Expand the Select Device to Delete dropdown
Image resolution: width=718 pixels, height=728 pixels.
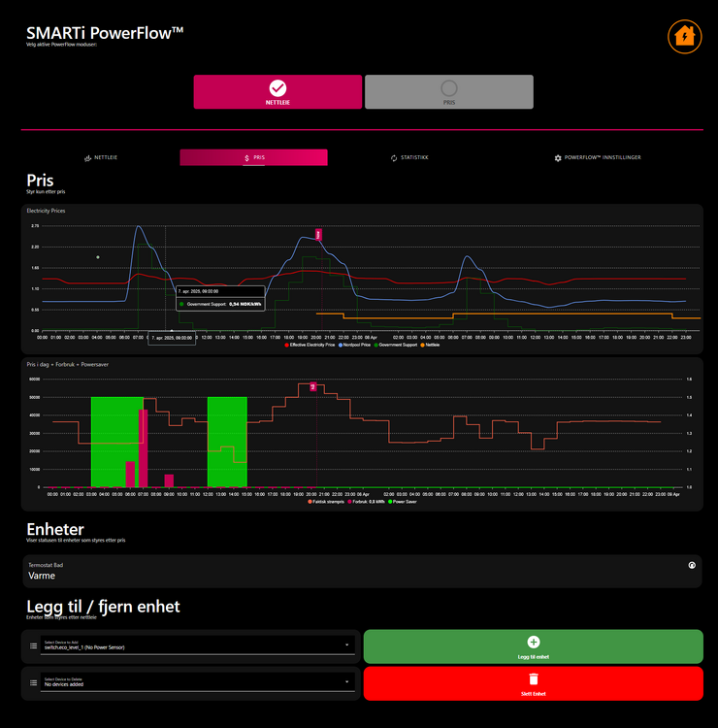[x=194, y=682]
